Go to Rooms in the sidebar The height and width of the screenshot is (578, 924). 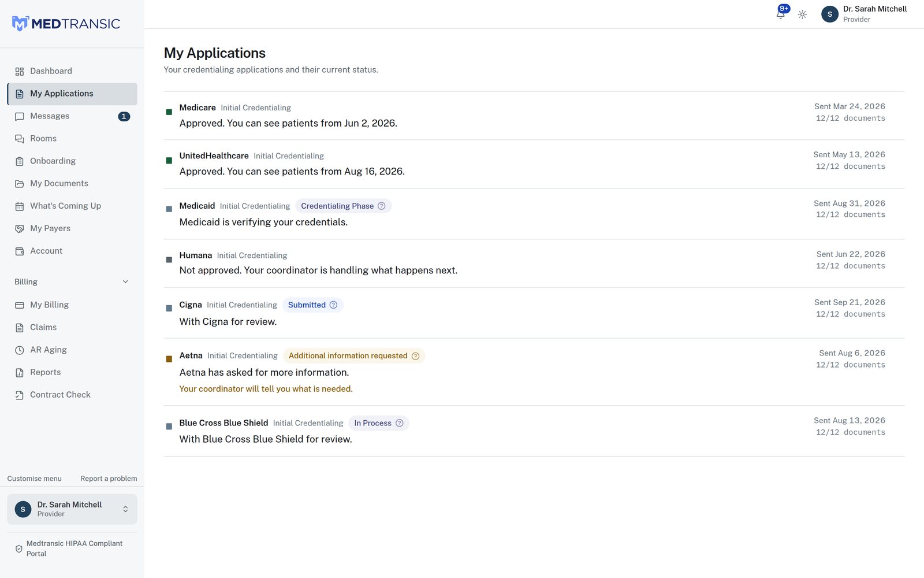click(x=72, y=139)
